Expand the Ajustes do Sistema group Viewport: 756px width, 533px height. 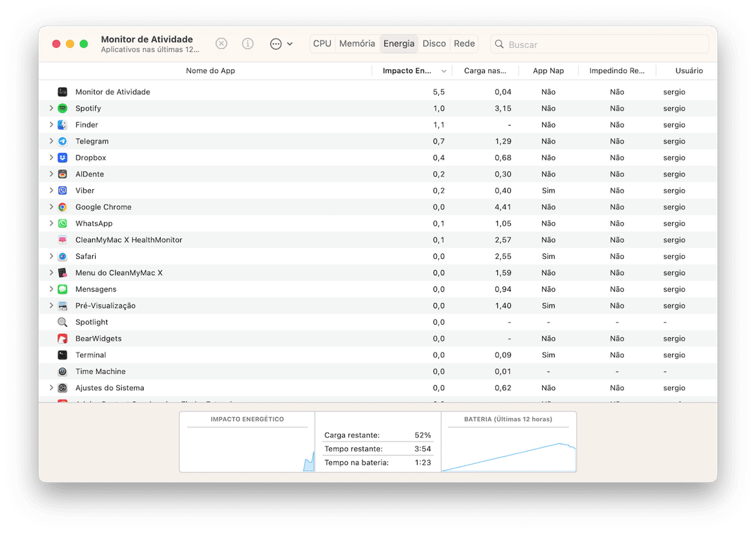(x=51, y=388)
